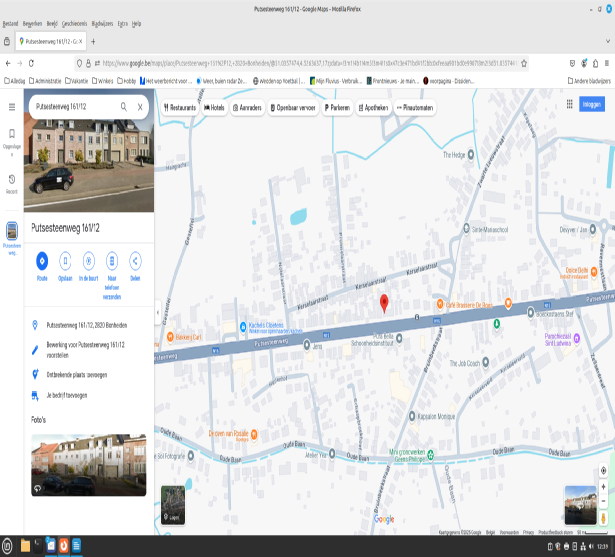
Task: Select the Hotels category chip
Action: coord(214,107)
